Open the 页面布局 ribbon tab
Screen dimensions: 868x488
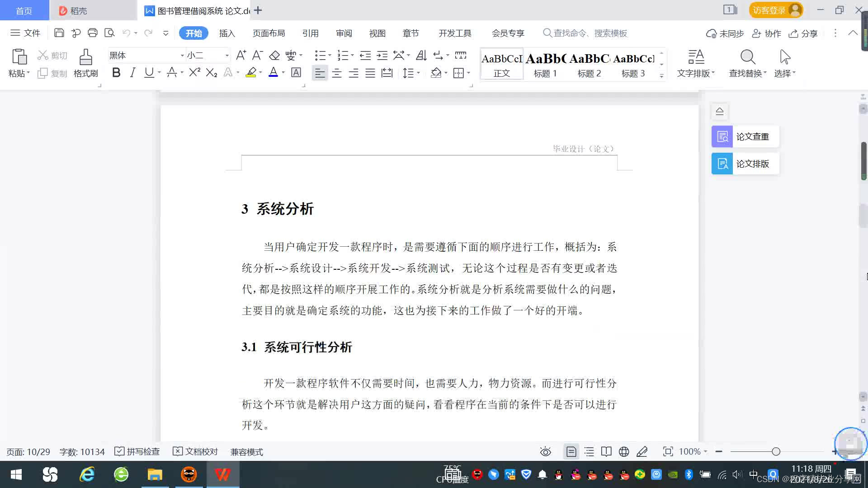pos(269,33)
